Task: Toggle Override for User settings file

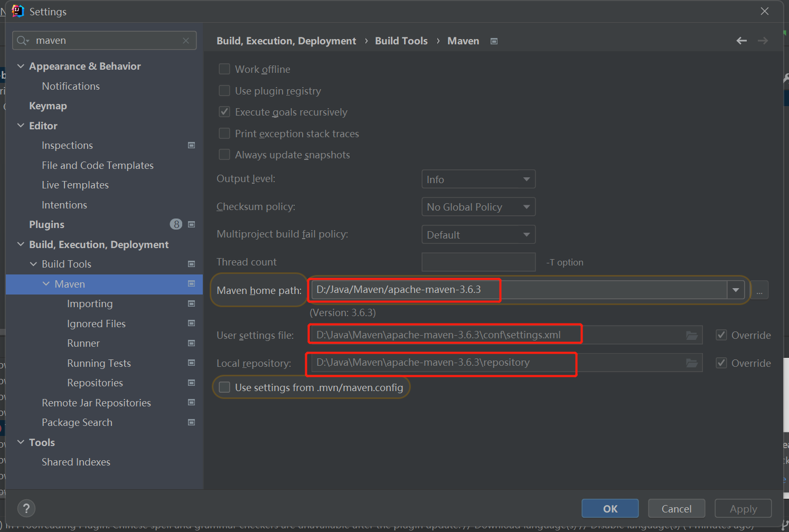Action: (x=721, y=335)
